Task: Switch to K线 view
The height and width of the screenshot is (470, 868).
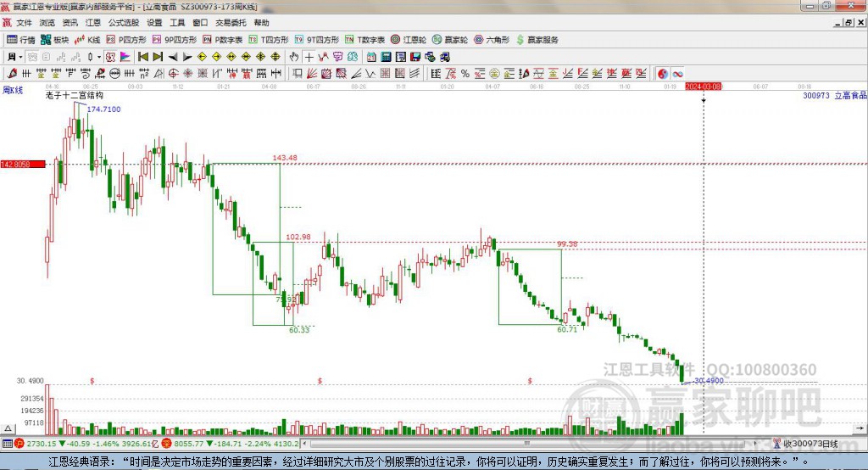Action: click(88, 40)
